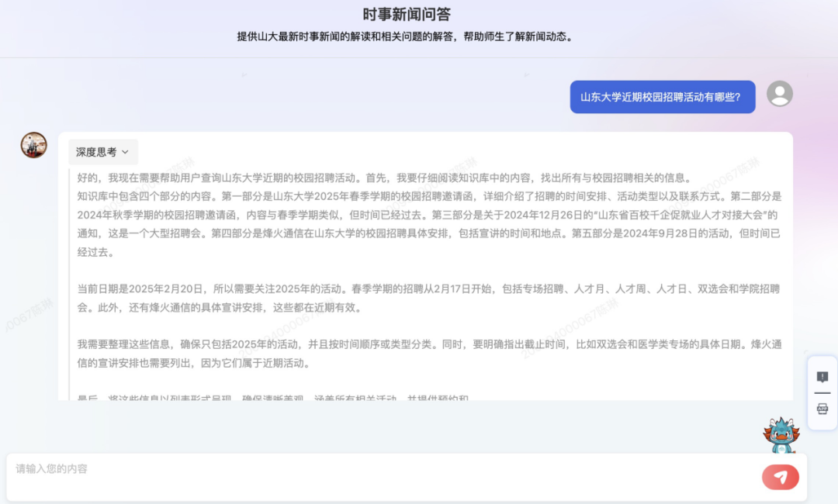Click the paragraph starting 当前日期是2025年2月20日
Screen dimensions: 838x504
(x=428, y=298)
